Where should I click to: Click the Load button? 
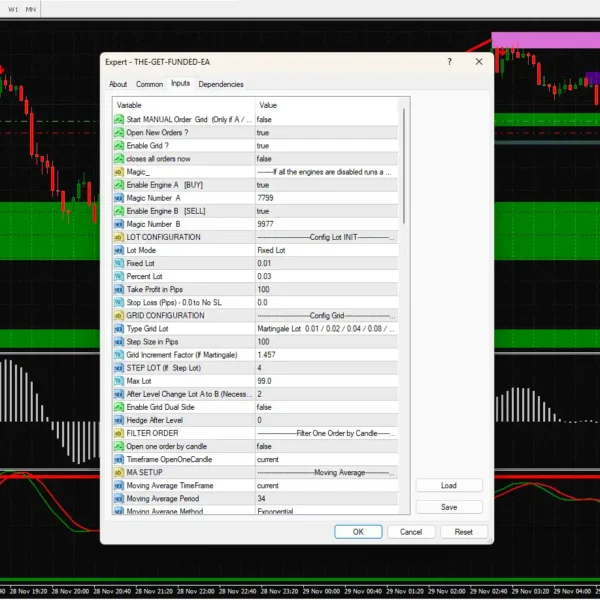449,486
